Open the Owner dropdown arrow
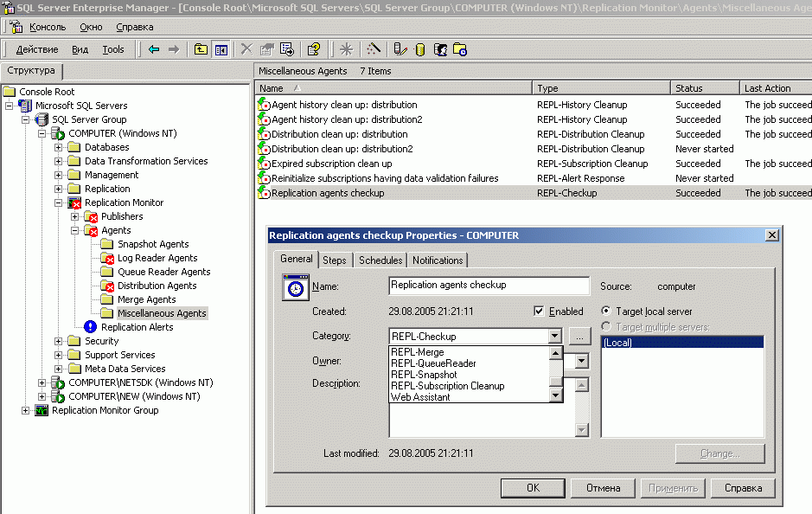 point(582,361)
